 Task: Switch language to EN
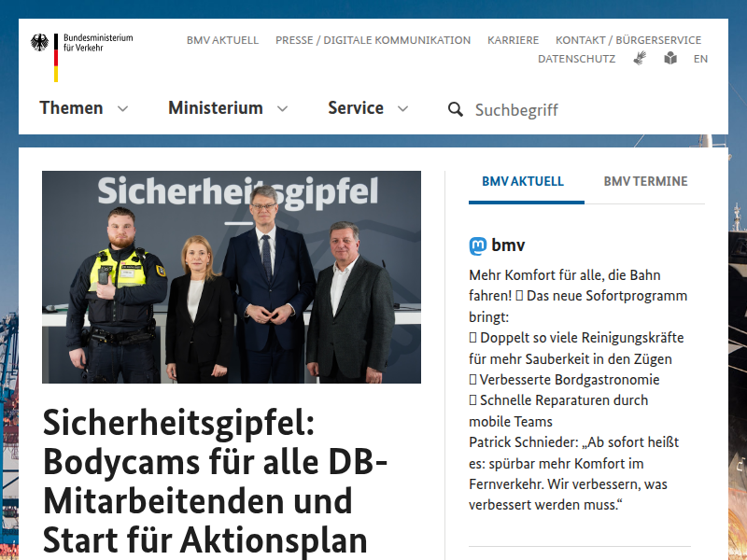pos(700,58)
